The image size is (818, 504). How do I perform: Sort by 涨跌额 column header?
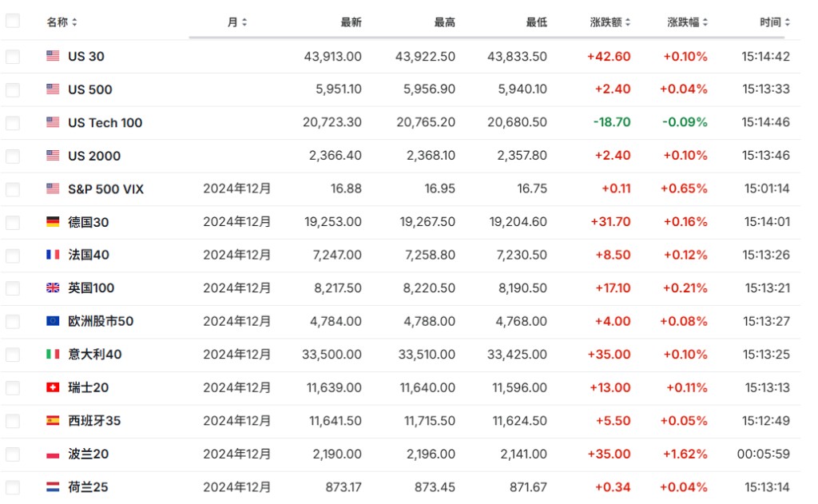click(x=610, y=22)
